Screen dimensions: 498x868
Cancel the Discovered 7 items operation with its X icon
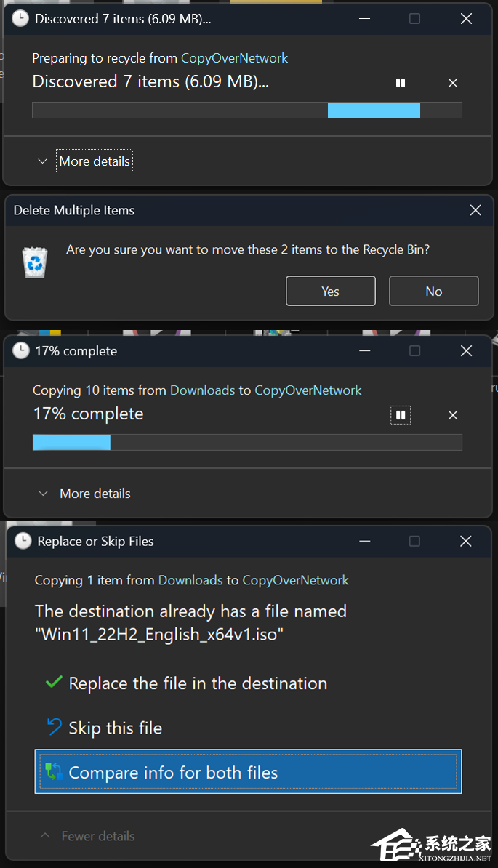pos(452,82)
